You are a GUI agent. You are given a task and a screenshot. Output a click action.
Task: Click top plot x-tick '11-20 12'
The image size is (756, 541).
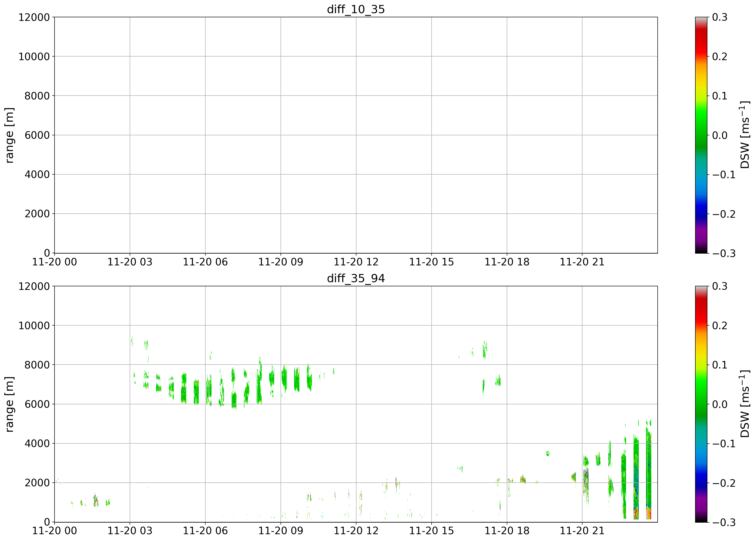pyautogui.click(x=356, y=262)
